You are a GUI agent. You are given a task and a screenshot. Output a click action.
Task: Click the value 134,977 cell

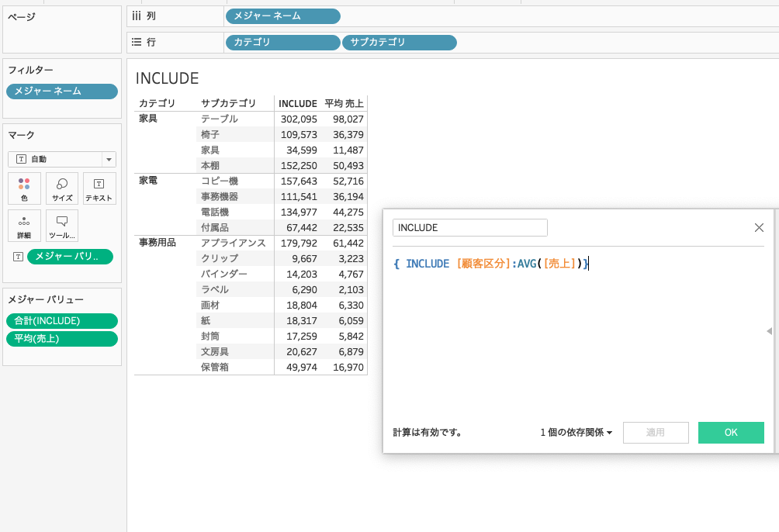299,212
